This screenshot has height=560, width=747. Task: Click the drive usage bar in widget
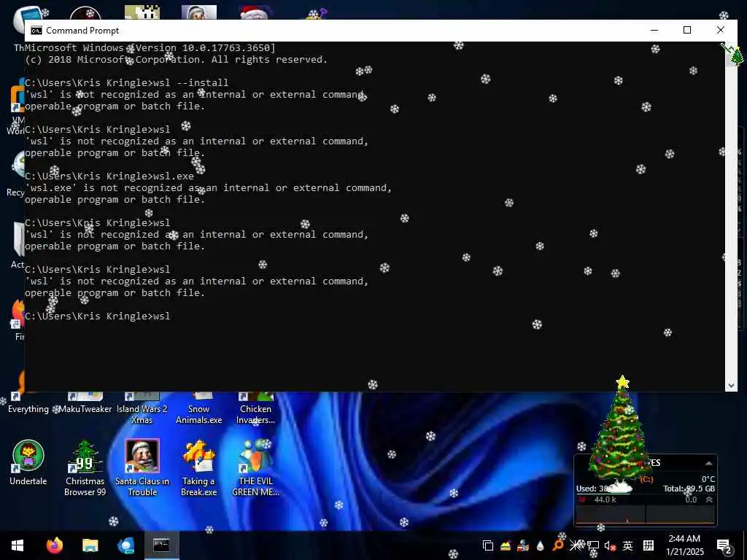(646, 494)
